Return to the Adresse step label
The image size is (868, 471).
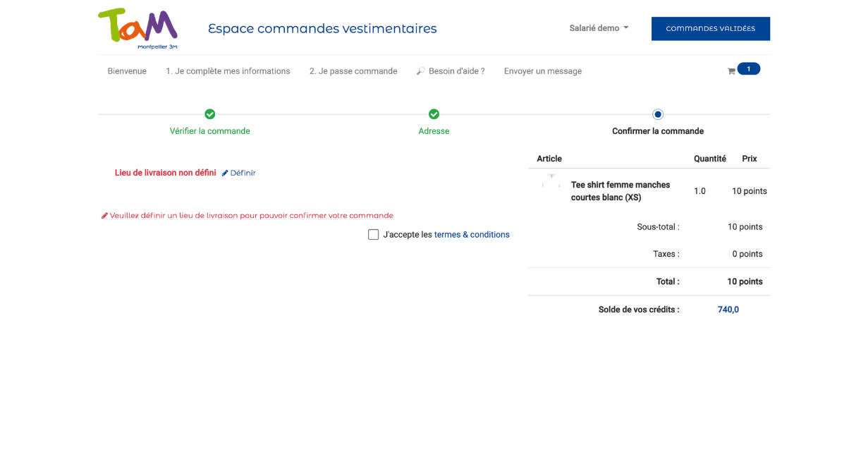pyautogui.click(x=434, y=131)
